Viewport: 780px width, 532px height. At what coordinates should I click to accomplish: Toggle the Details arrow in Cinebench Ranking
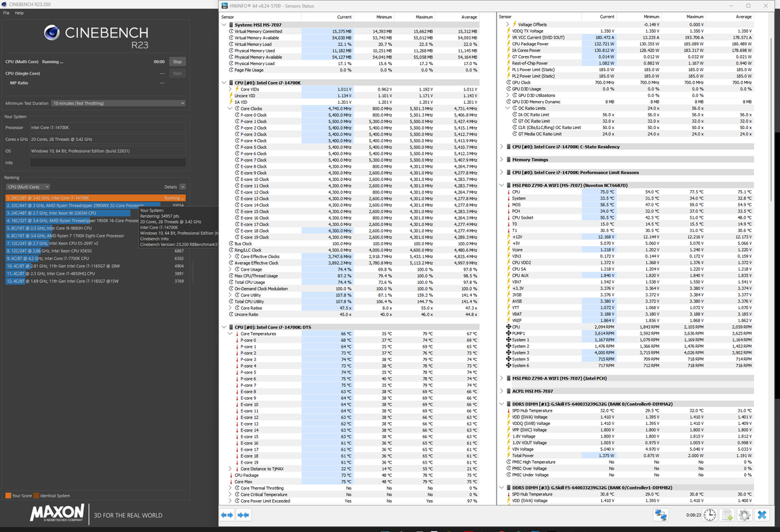click(182, 187)
